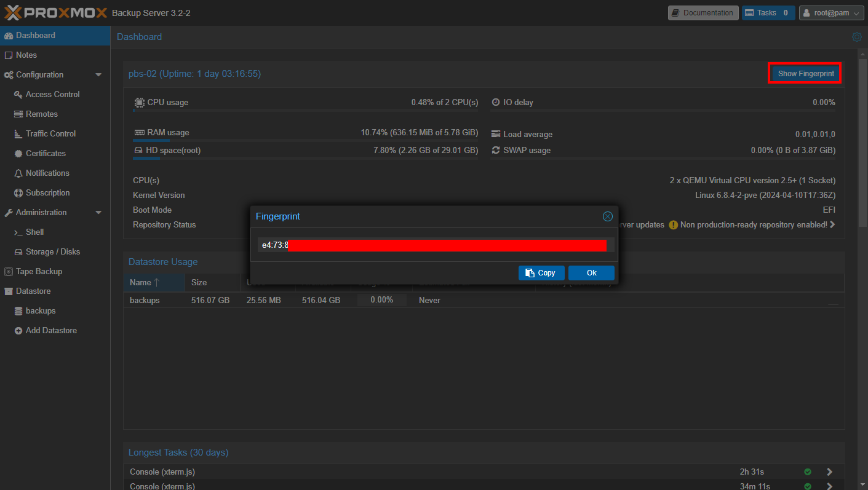Click the Configuration gears icon

coord(9,75)
